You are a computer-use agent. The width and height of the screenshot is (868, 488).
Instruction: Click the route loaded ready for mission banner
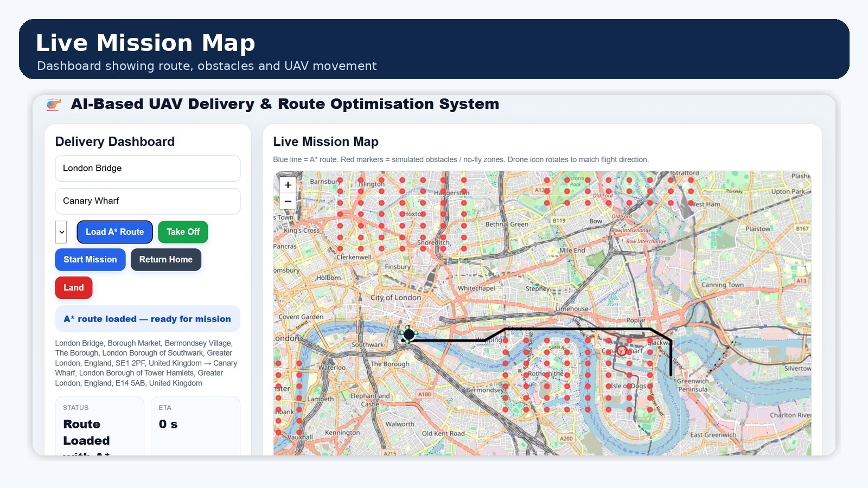148,319
